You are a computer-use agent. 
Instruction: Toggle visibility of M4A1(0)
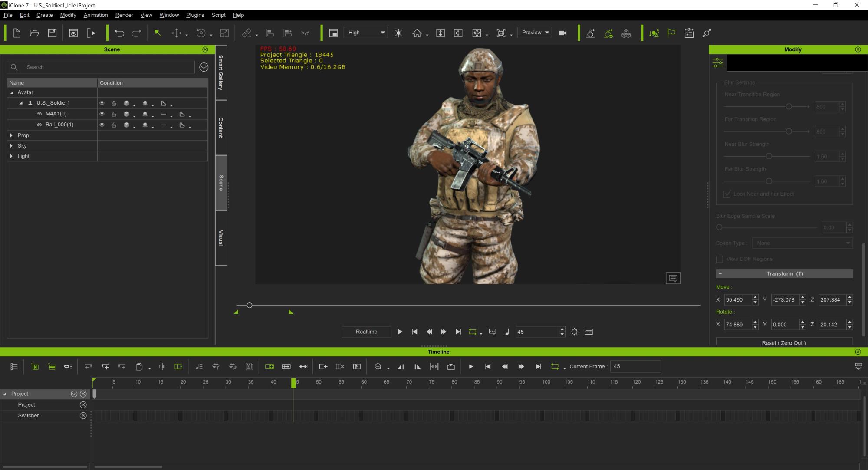tap(102, 114)
